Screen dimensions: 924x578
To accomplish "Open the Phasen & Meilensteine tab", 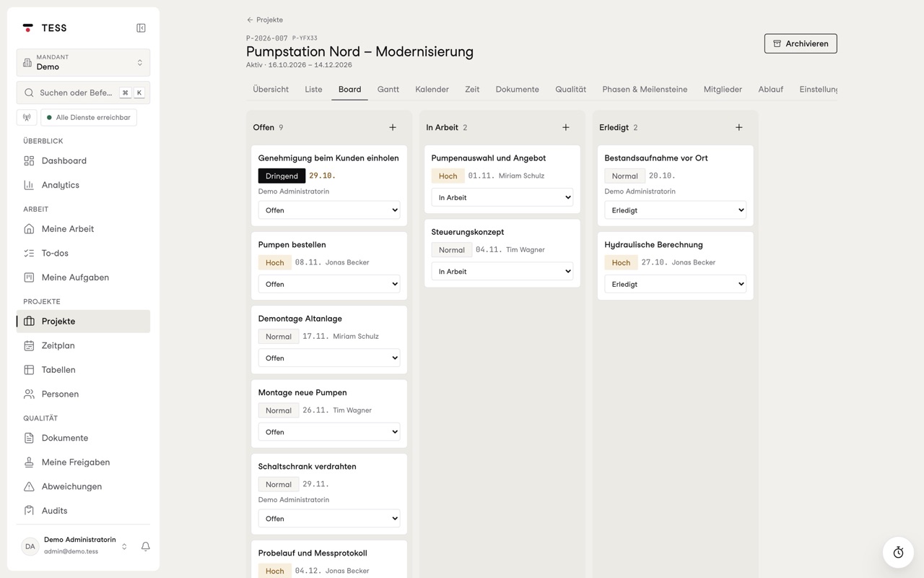I will [x=645, y=90].
